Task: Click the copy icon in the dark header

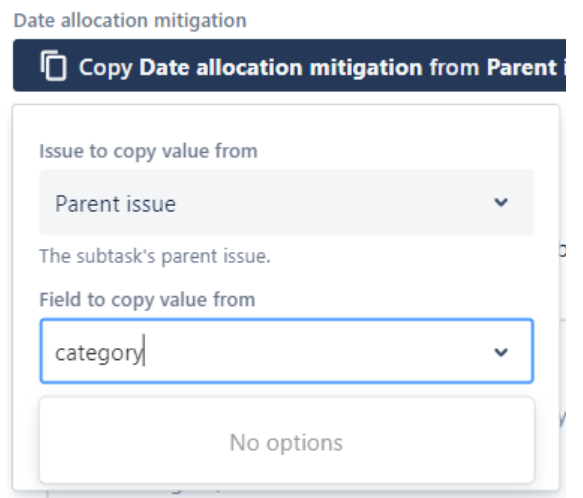Action: pos(54,65)
